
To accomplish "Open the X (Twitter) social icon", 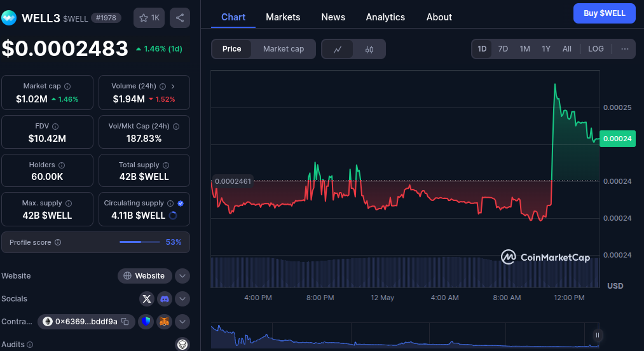I will [147, 299].
